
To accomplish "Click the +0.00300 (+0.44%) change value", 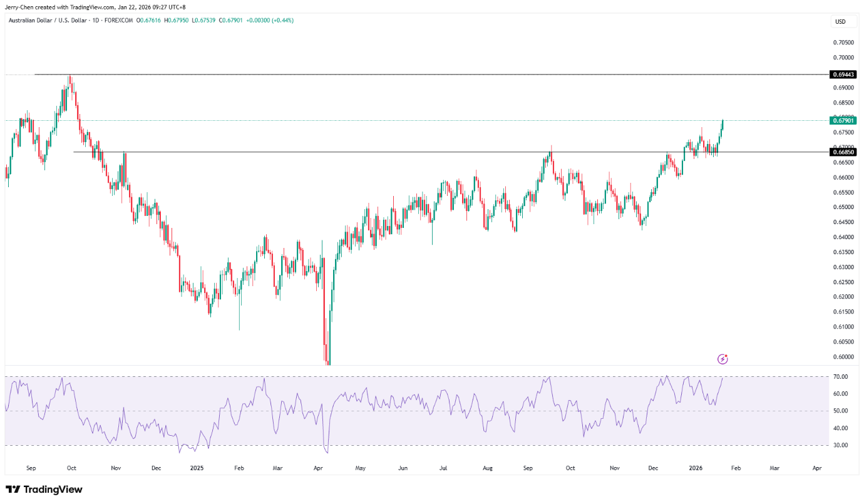I will [270, 21].
